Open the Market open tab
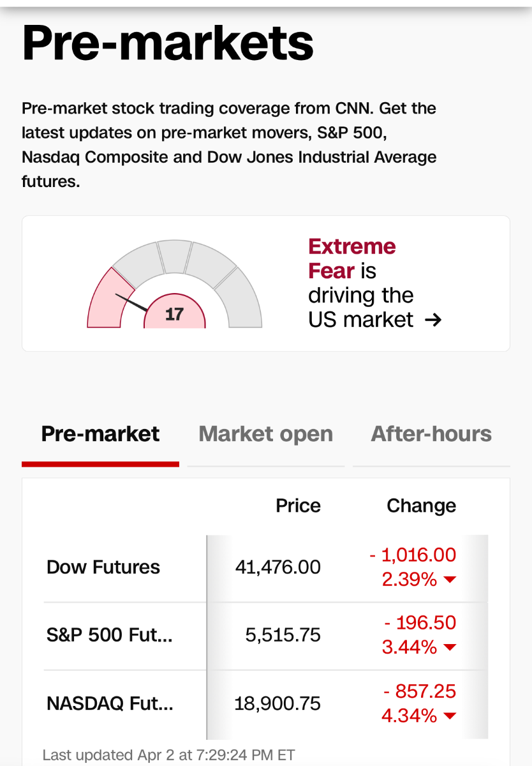This screenshot has height=766, width=532. [265, 434]
